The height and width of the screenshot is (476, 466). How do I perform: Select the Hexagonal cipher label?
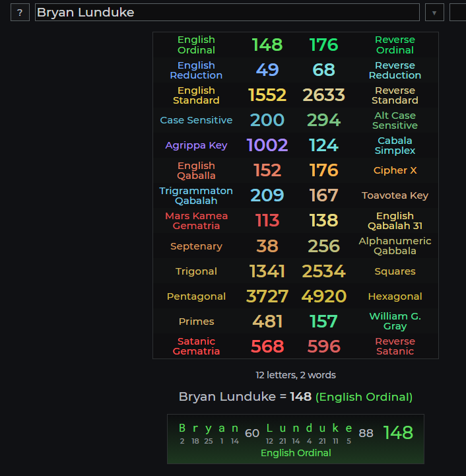coord(395,296)
